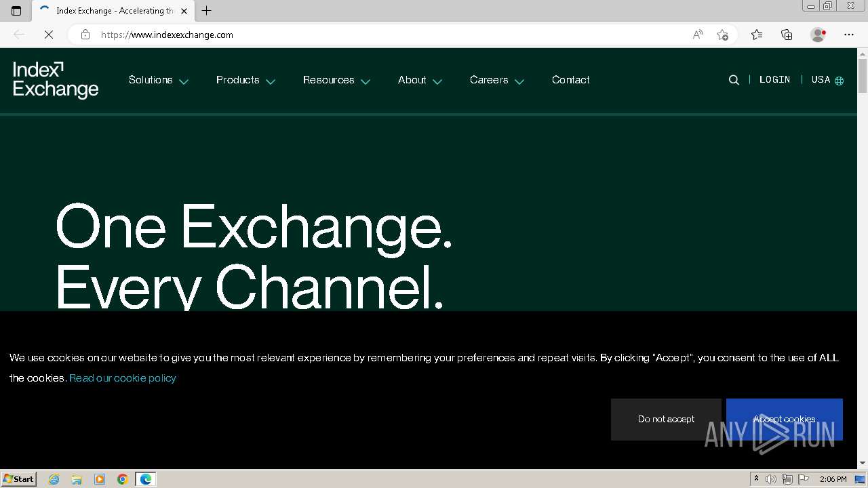The height and width of the screenshot is (488, 868).
Task: Click the address bar URL
Action: point(167,35)
